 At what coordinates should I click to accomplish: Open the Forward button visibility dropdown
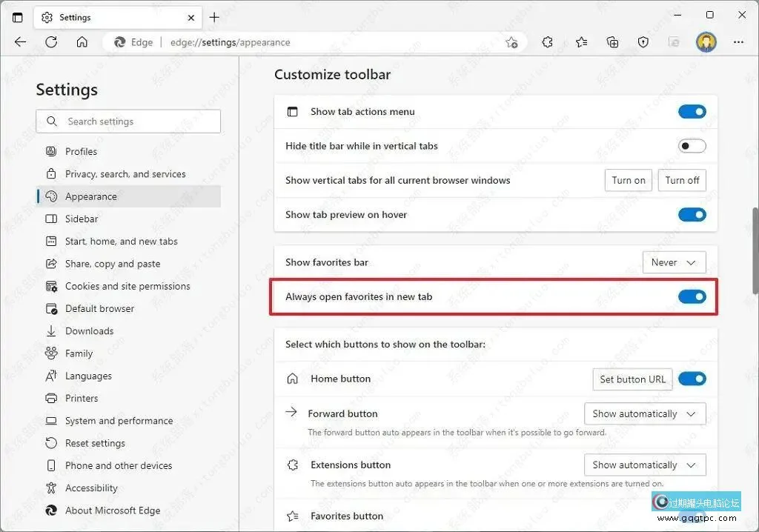coord(644,413)
